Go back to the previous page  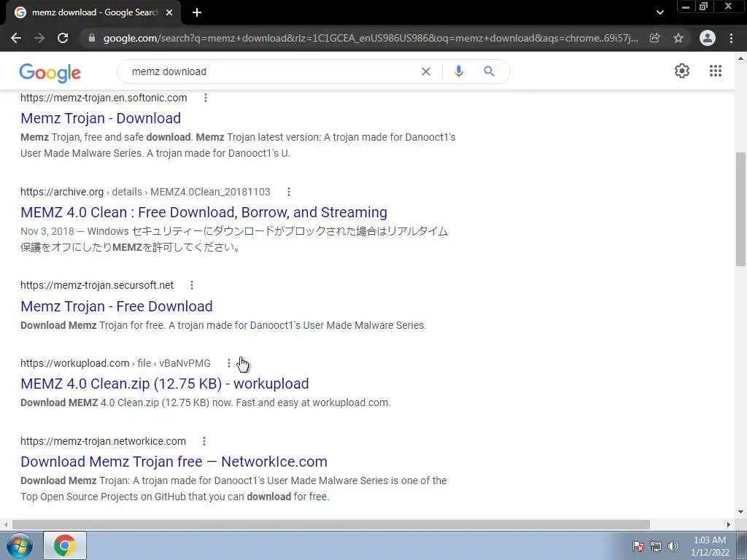coord(16,38)
